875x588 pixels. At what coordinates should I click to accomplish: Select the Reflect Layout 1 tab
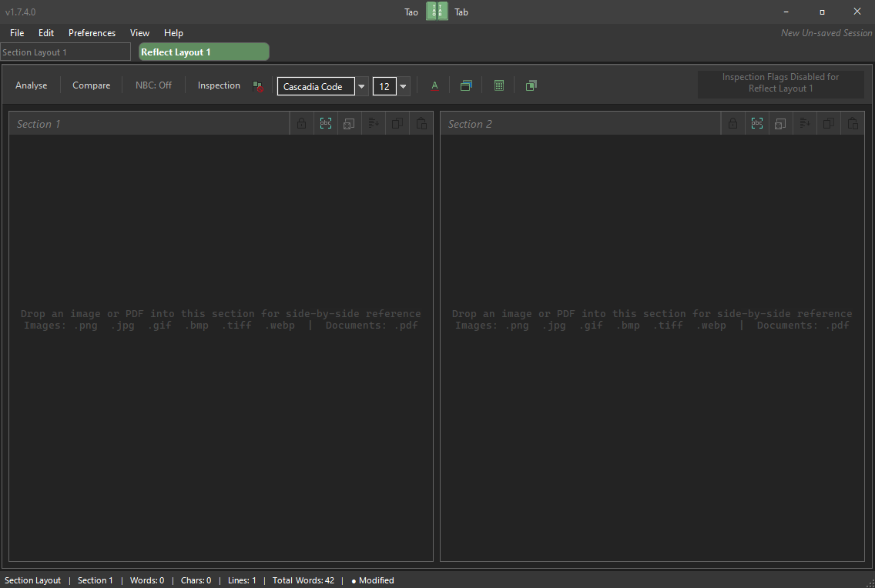coord(203,52)
